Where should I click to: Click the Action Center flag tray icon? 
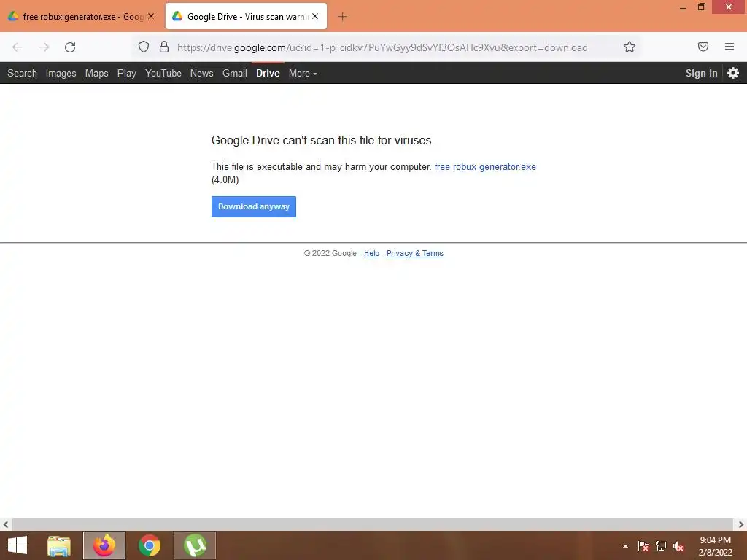tap(643, 546)
